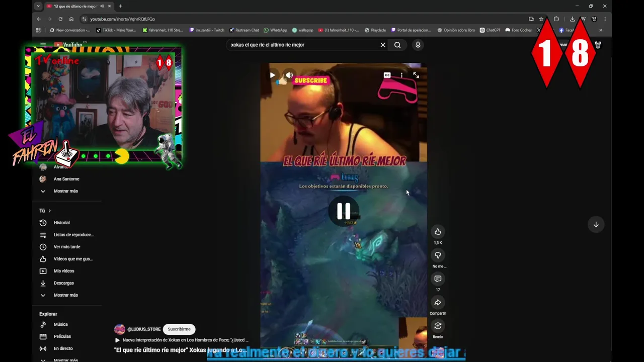
Task: Dislike the short with thumbs down
Action: pos(438,255)
